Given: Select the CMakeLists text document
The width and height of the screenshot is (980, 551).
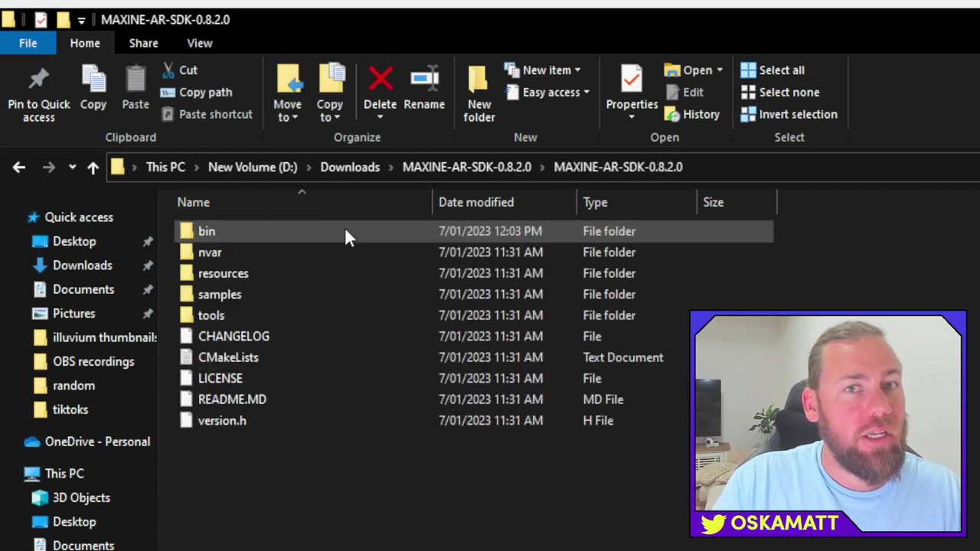Looking at the screenshot, I should pos(228,357).
